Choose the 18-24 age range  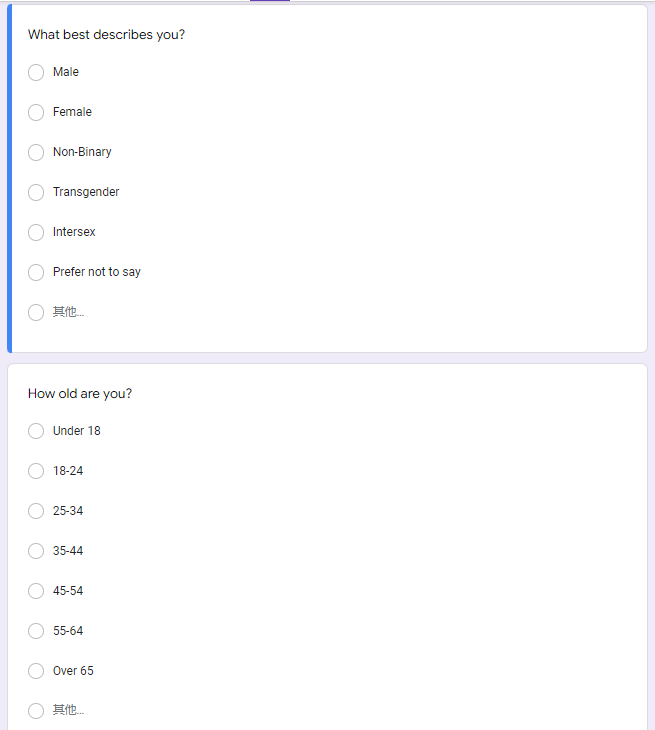tap(36, 471)
